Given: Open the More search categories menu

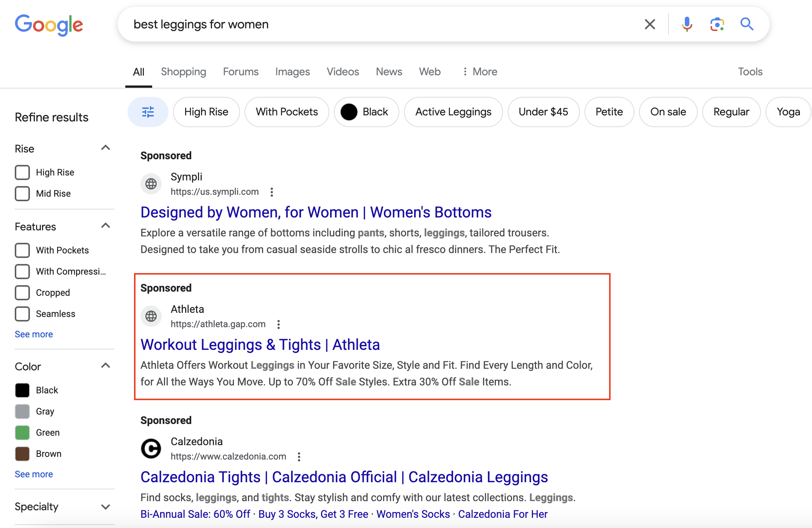Looking at the screenshot, I should [x=480, y=71].
